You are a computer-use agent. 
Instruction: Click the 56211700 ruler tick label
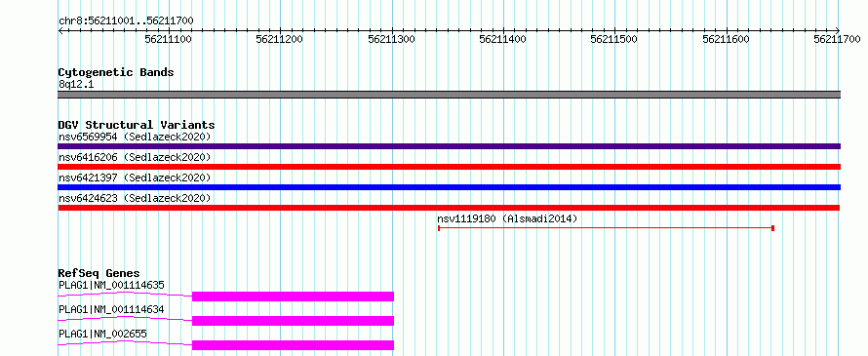[838, 39]
